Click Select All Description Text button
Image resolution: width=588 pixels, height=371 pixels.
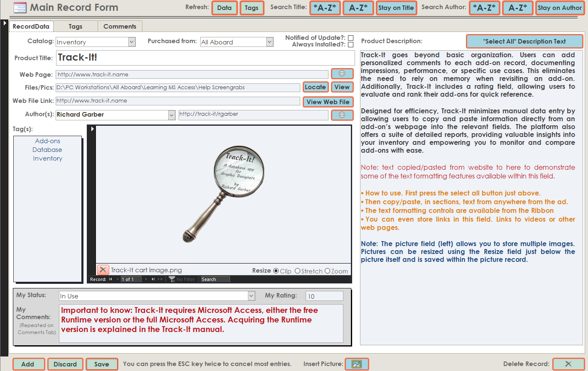[x=524, y=41]
